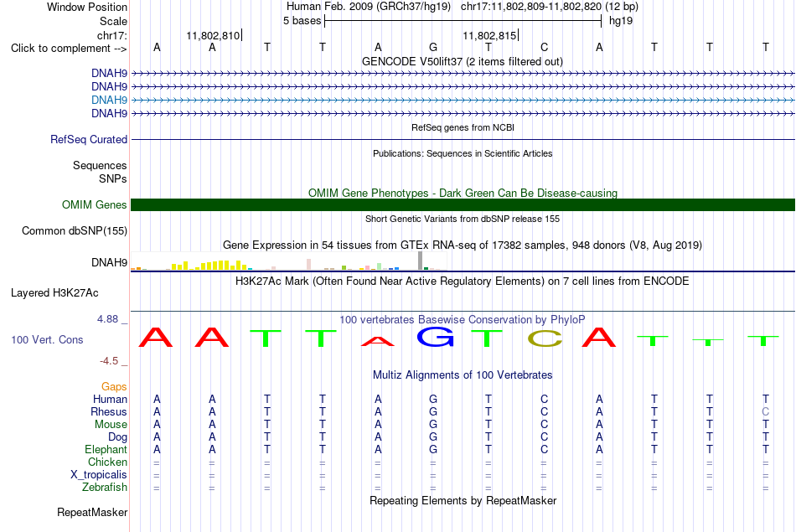Click the olive C in the PhyloP logo
796x532 pixels.
[x=545, y=338]
